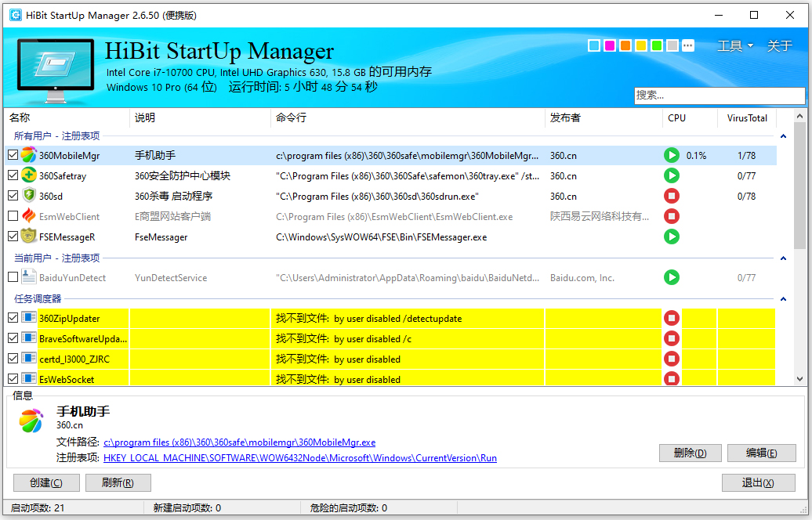The image size is (812, 520).
Task: Select the magenta theme swatch
Action: [610, 45]
